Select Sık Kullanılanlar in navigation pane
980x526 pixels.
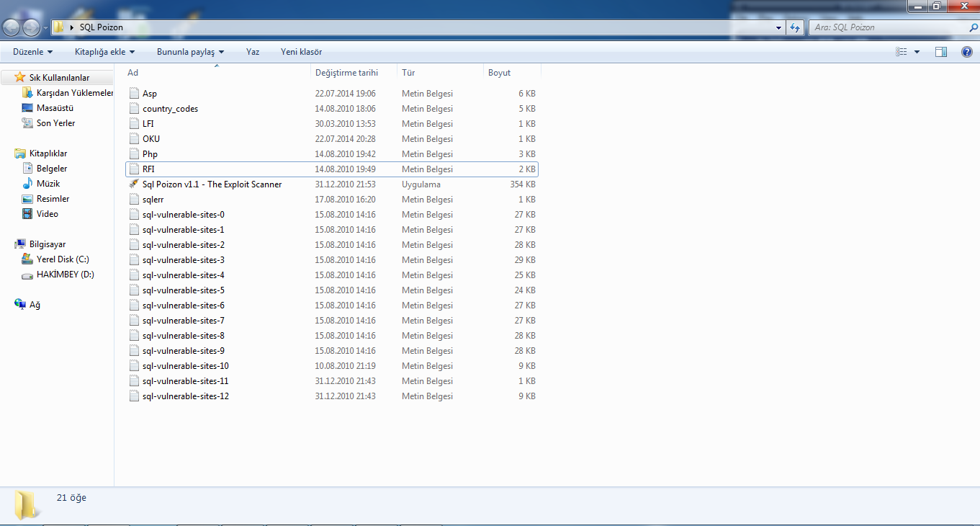pos(59,77)
